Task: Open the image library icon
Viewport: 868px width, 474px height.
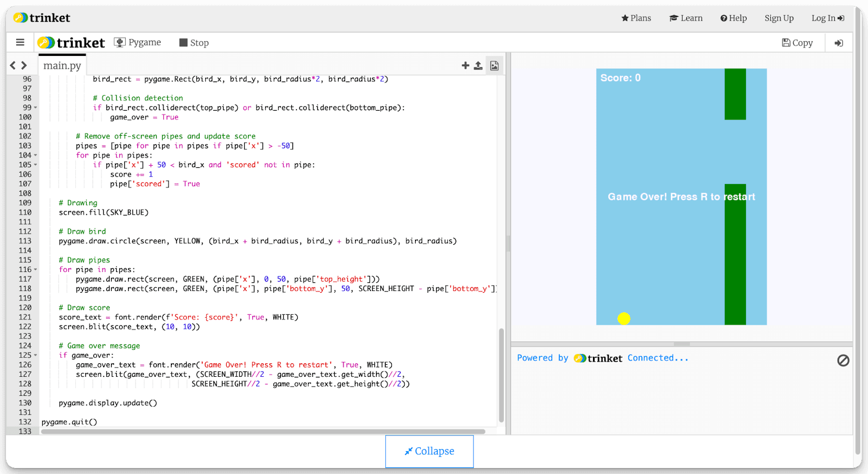Action: click(x=494, y=66)
